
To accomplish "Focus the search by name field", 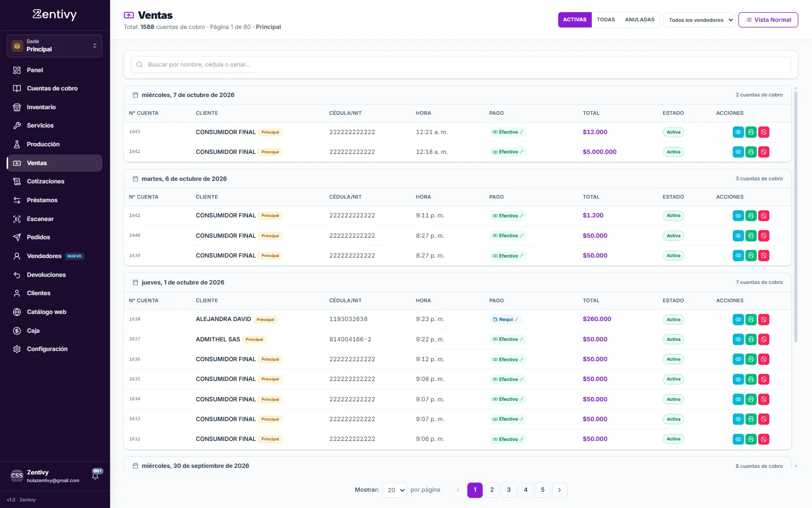I will (461, 65).
